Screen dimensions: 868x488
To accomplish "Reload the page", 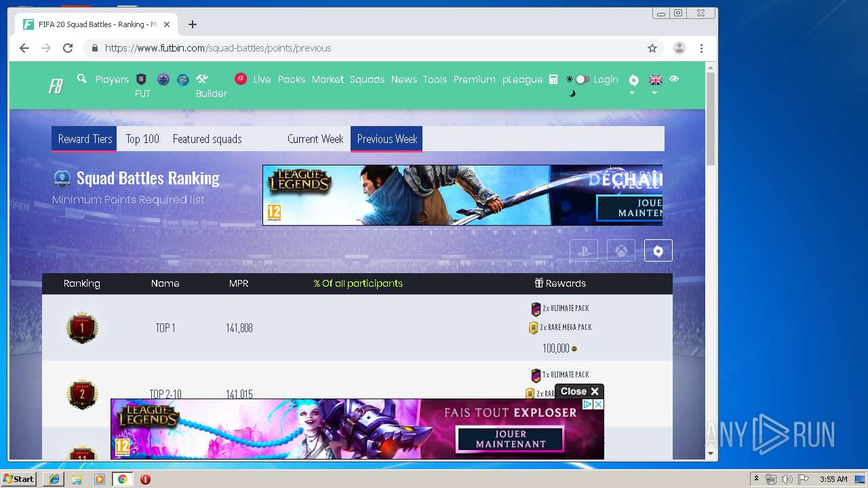I will [68, 48].
